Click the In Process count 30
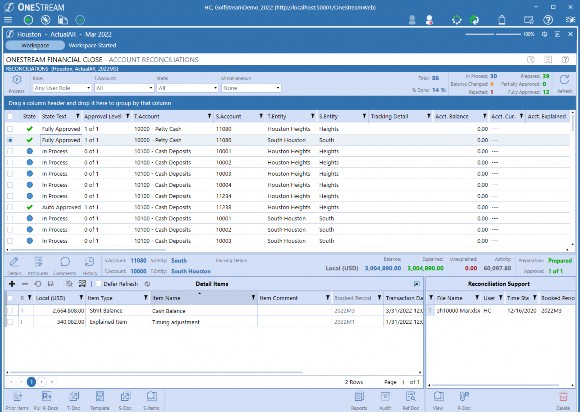 click(493, 76)
